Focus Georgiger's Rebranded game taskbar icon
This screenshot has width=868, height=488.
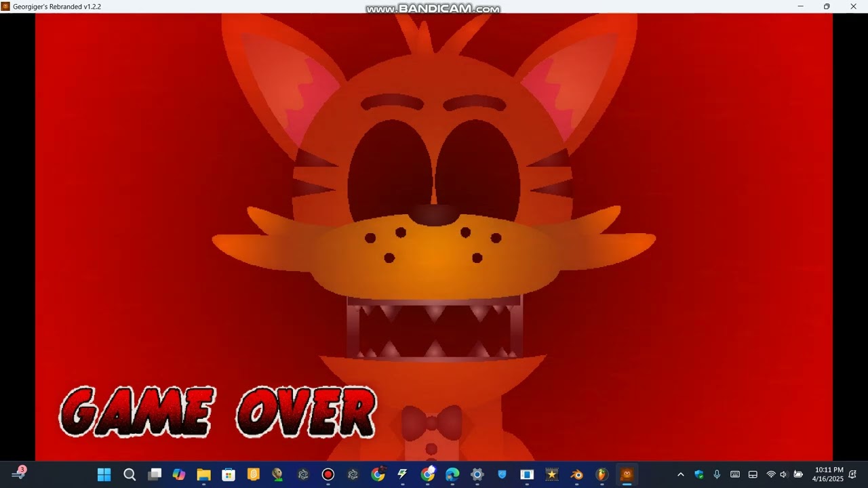627,474
